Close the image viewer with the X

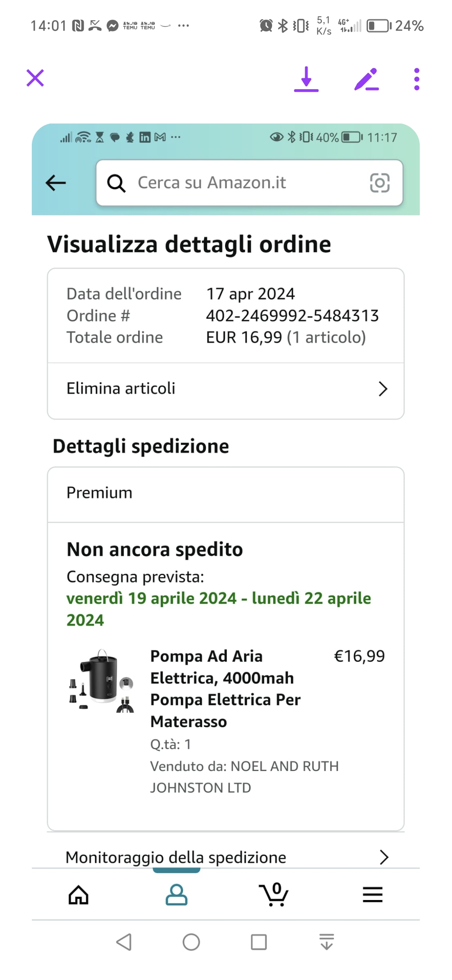[35, 78]
